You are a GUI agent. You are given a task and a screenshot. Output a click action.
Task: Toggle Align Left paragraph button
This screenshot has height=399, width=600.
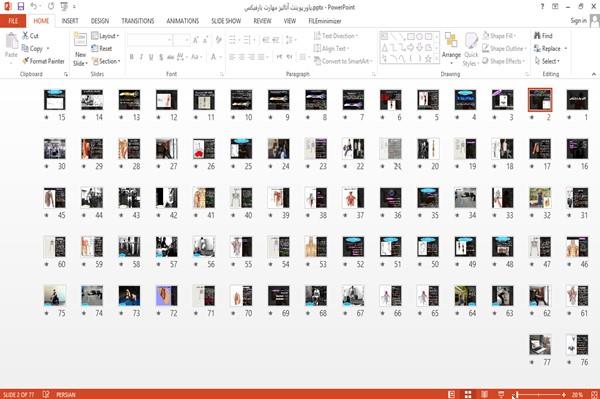pyautogui.click(x=232, y=57)
